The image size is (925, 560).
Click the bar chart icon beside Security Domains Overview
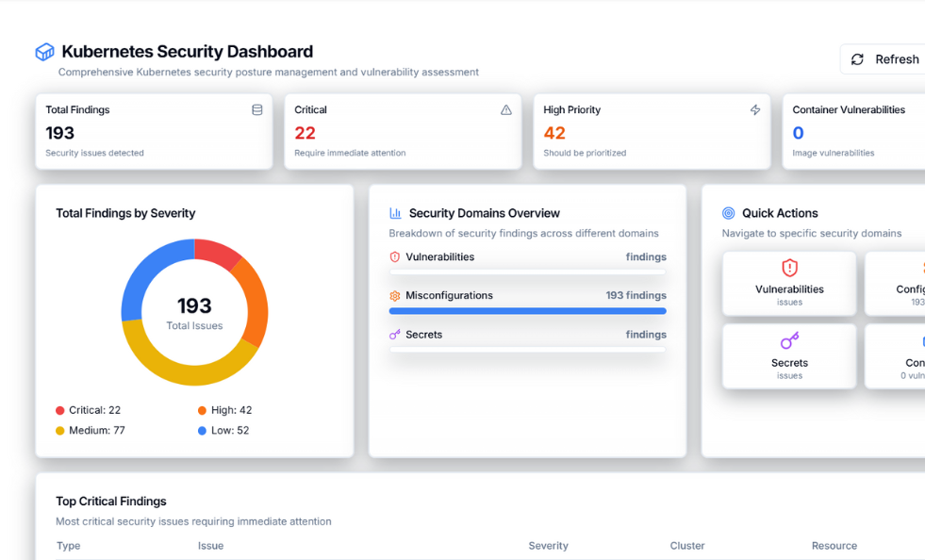(x=396, y=213)
